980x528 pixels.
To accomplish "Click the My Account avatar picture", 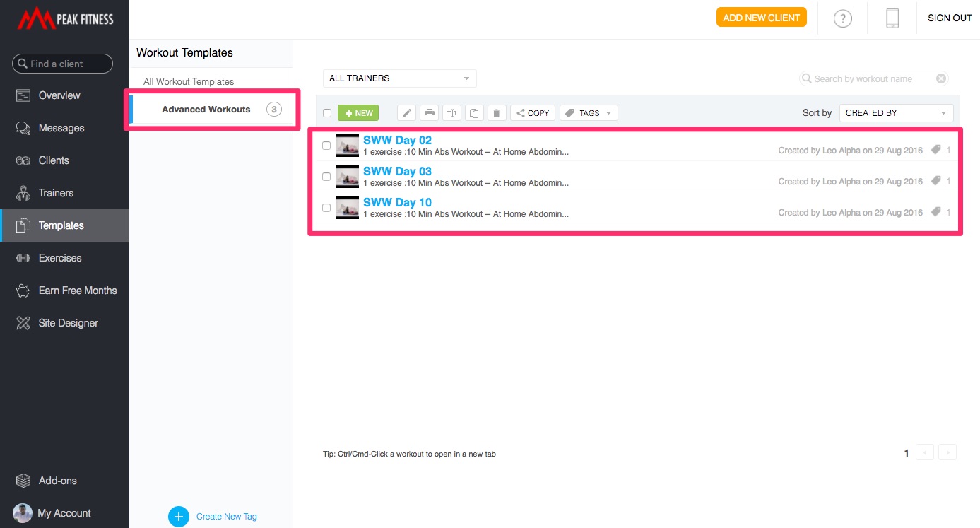I will 23,513.
